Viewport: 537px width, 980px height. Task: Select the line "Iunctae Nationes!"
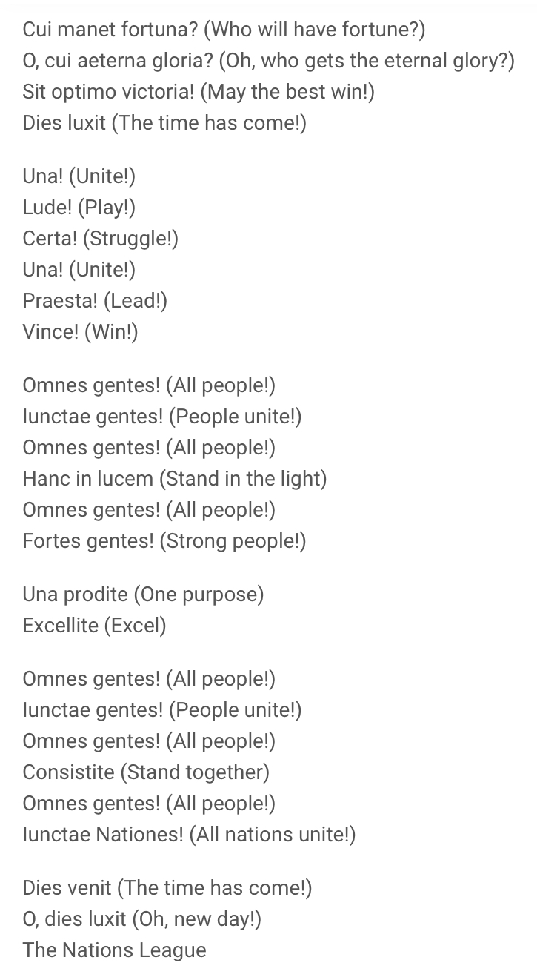[103, 834]
